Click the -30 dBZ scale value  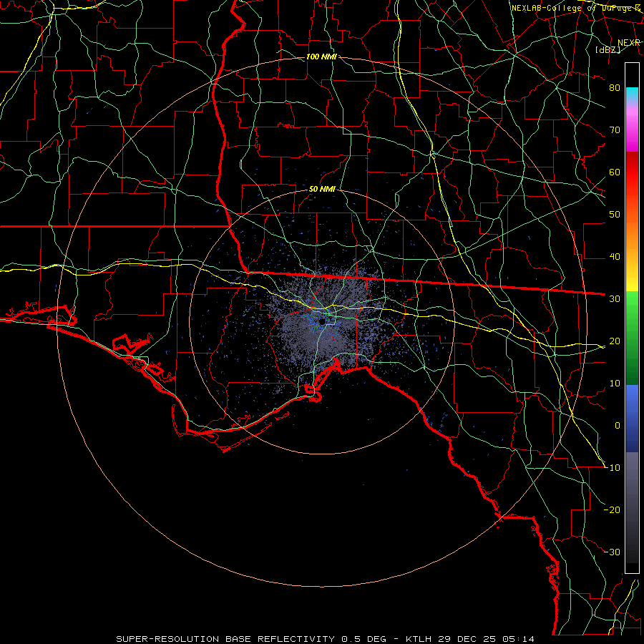click(x=612, y=552)
